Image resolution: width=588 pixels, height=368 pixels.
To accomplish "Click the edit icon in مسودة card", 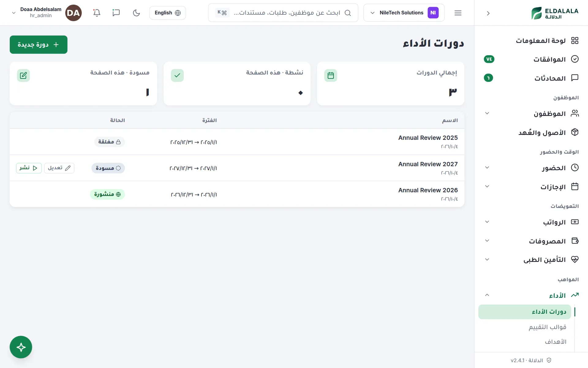I will pyautogui.click(x=24, y=75).
